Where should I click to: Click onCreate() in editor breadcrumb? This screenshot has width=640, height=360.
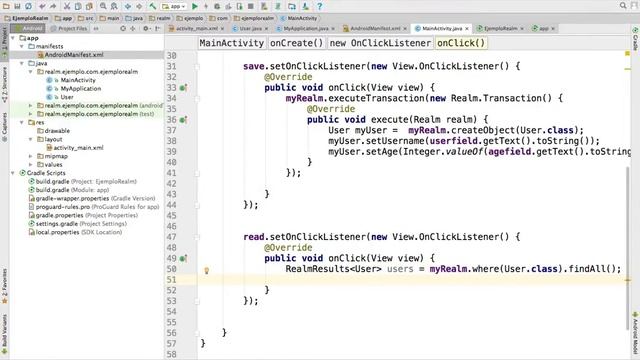[296, 43]
